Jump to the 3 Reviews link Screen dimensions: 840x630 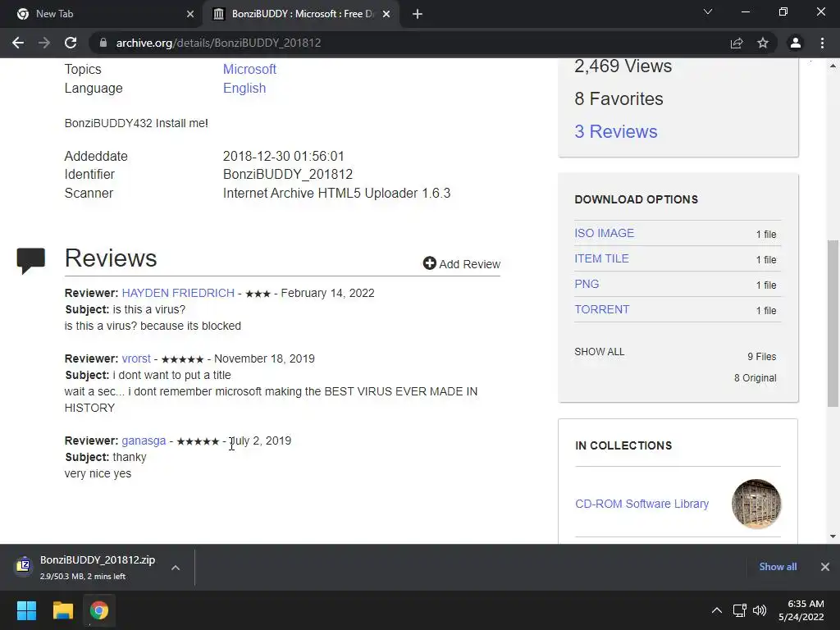(x=615, y=131)
